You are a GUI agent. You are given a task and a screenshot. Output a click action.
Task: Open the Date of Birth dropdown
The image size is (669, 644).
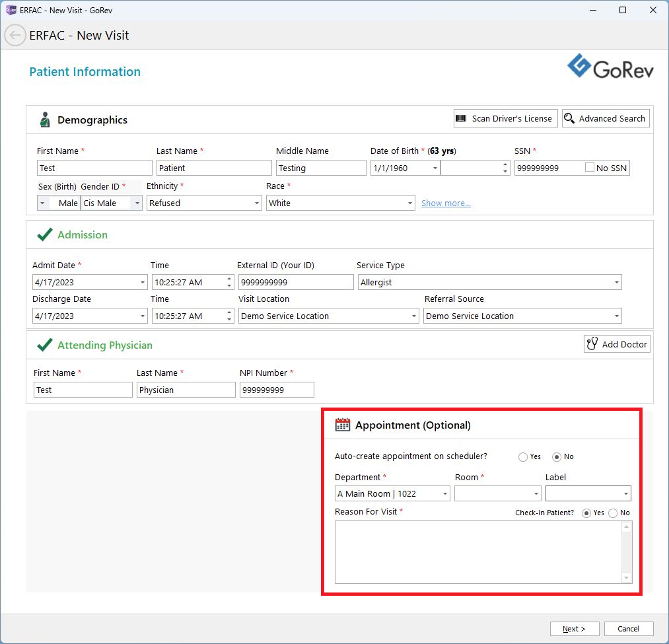[435, 168]
